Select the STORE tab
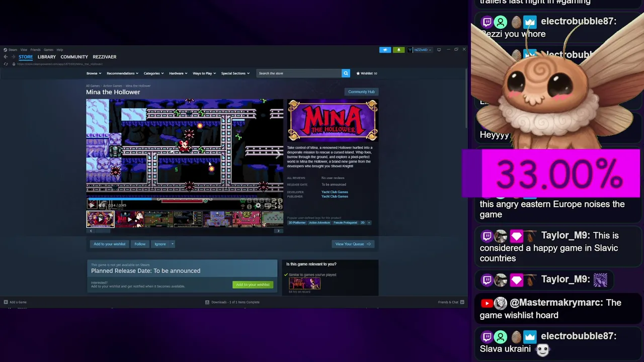Screen dimensions: 644x362 pyautogui.click(x=26, y=57)
